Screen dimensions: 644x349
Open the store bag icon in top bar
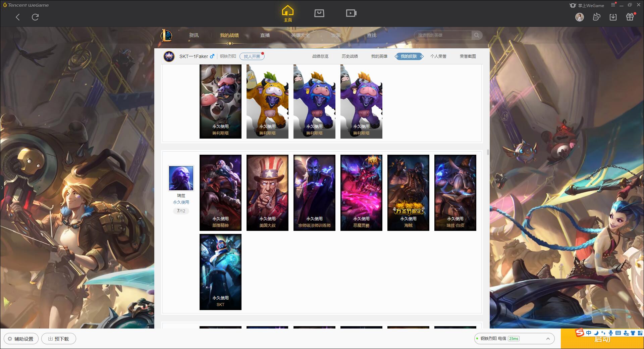pos(319,13)
